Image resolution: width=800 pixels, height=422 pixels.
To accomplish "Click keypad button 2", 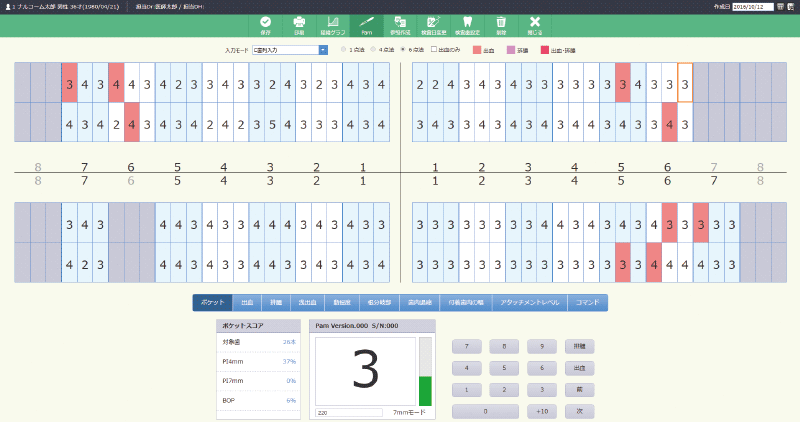I will click(x=504, y=390).
